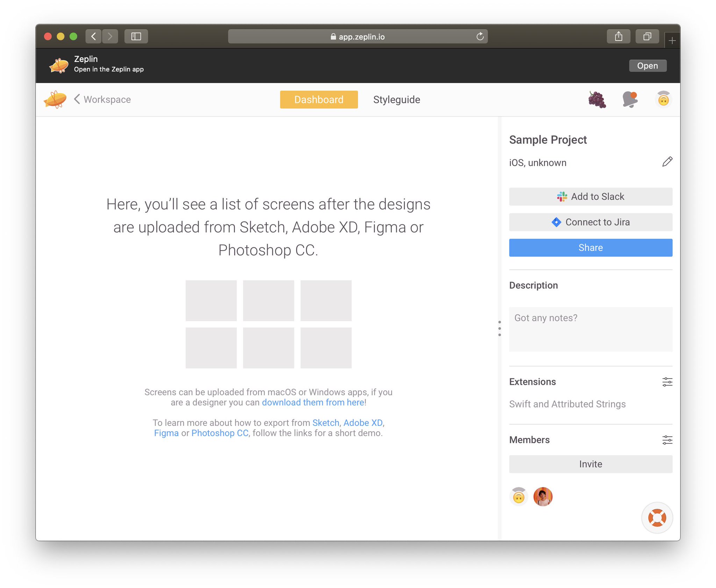
Task: Open the grapes workspace icon
Action: click(x=597, y=100)
